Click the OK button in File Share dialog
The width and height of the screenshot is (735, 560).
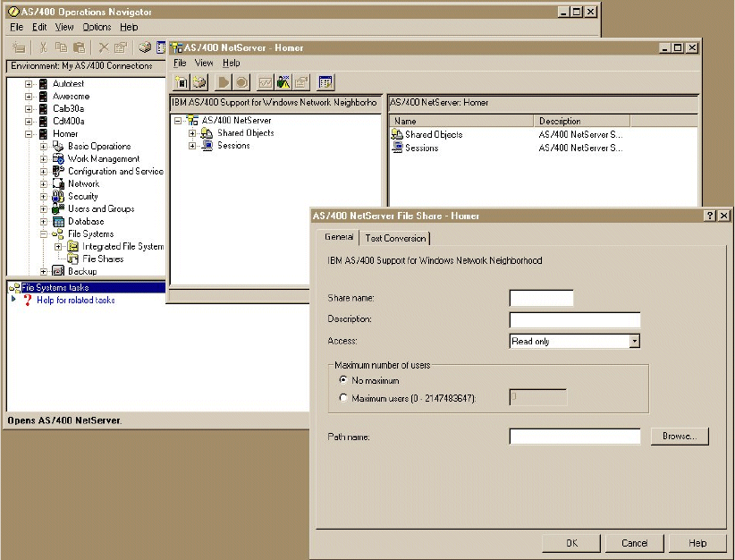tap(571, 543)
